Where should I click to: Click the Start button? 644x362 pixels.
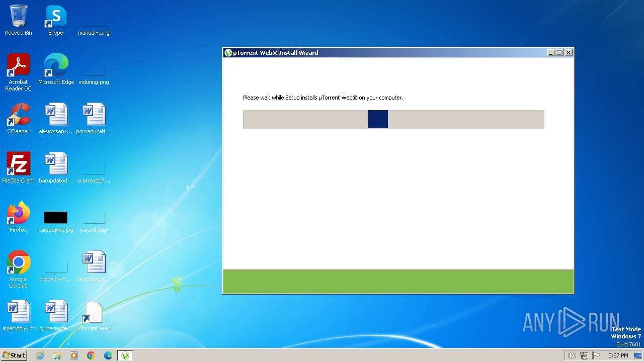pyautogui.click(x=14, y=355)
